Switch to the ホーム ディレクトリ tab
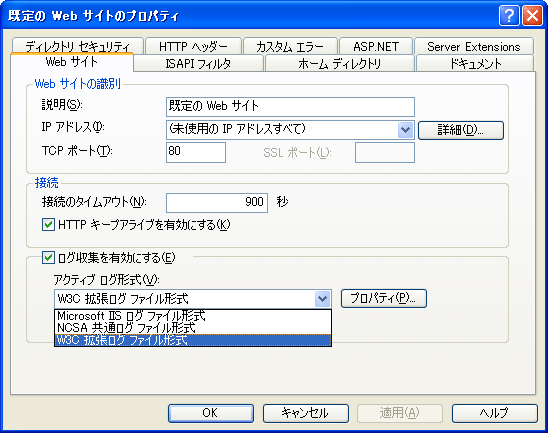 (339, 64)
